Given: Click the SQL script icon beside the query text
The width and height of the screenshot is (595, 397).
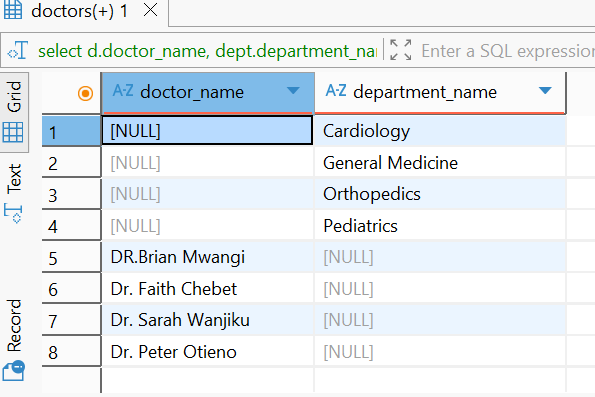Looking at the screenshot, I should [x=18, y=50].
